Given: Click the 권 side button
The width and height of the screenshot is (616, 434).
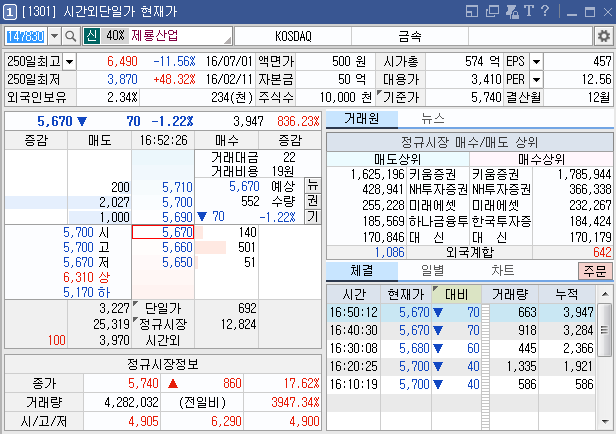Looking at the screenshot, I should click(x=313, y=201).
